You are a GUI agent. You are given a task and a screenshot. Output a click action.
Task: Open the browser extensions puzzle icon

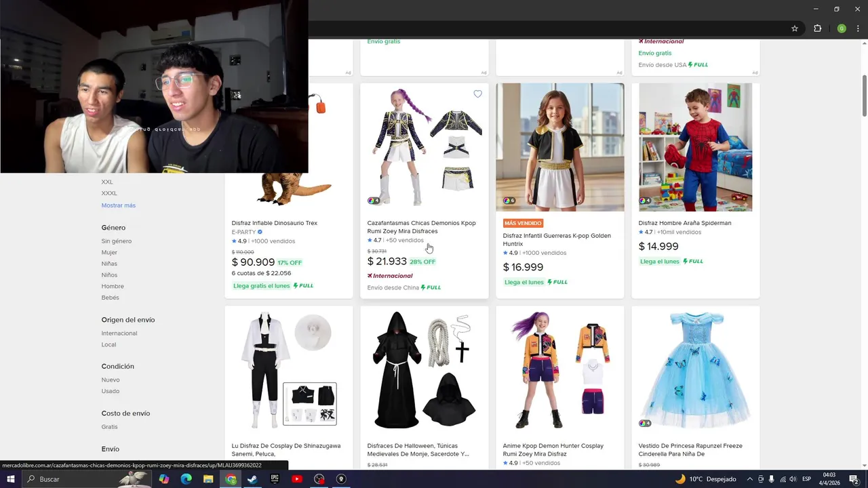coord(817,28)
